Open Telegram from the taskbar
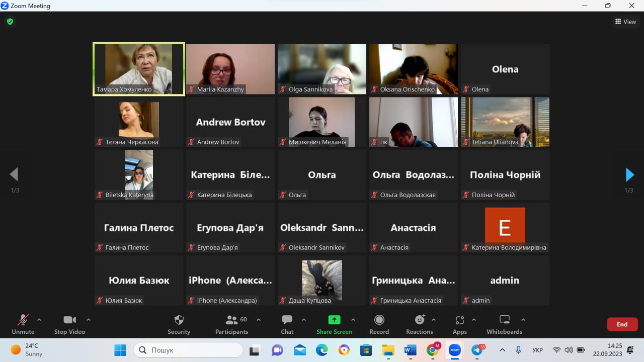Viewport: 644px width, 362px height. coord(477,350)
